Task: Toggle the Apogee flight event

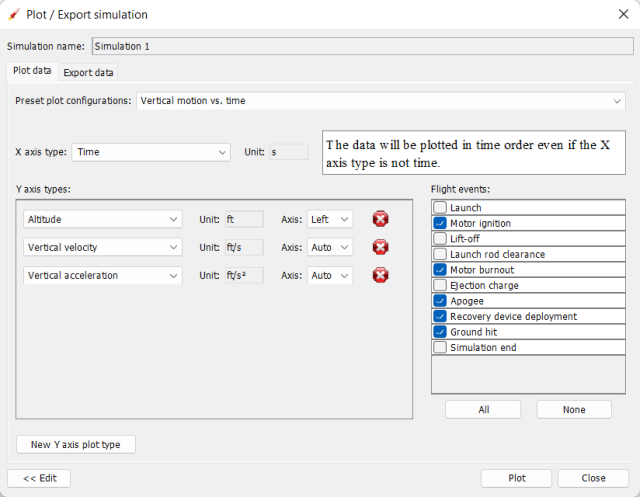Action: tap(440, 300)
